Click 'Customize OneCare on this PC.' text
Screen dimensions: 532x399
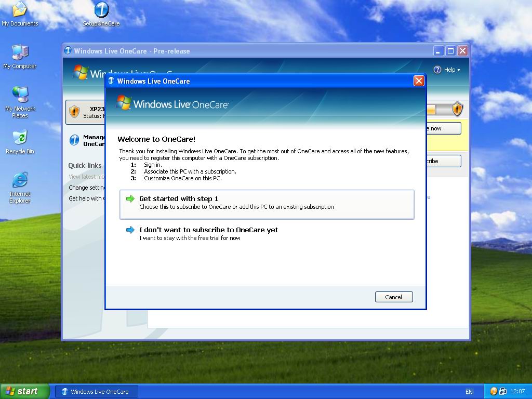coord(182,178)
